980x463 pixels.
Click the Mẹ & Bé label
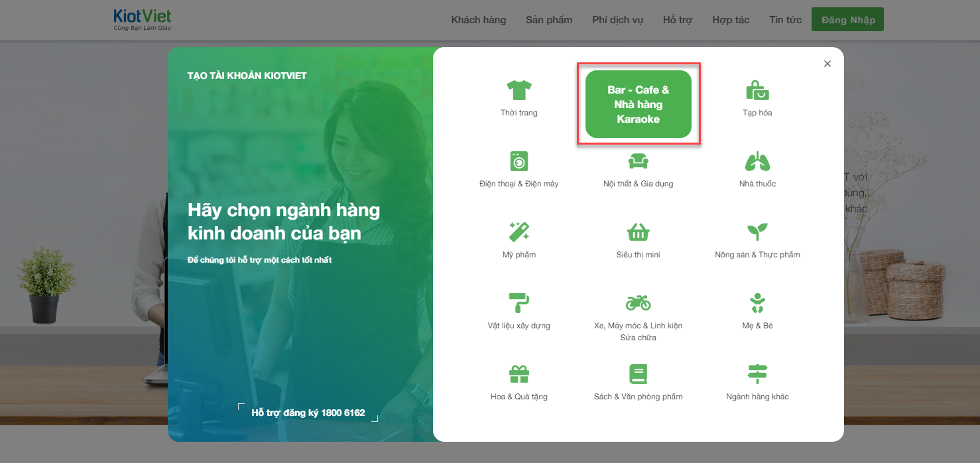click(x=757, y=326)
